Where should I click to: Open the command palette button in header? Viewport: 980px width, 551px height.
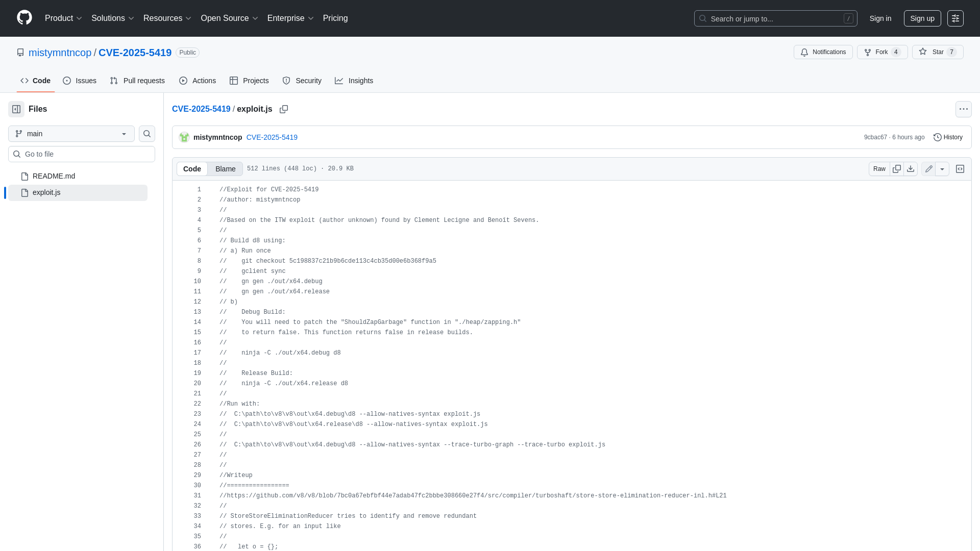pyautogui.click(x=955, y=18)
